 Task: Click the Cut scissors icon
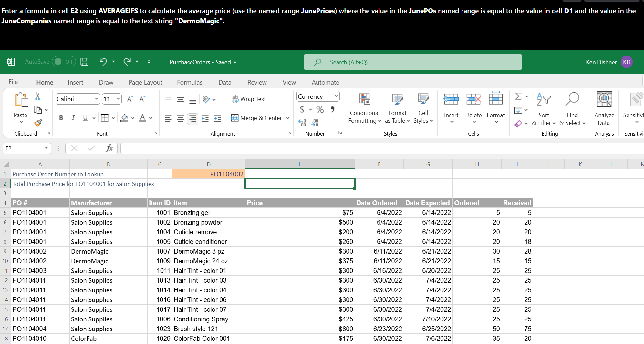click(38, 96)
